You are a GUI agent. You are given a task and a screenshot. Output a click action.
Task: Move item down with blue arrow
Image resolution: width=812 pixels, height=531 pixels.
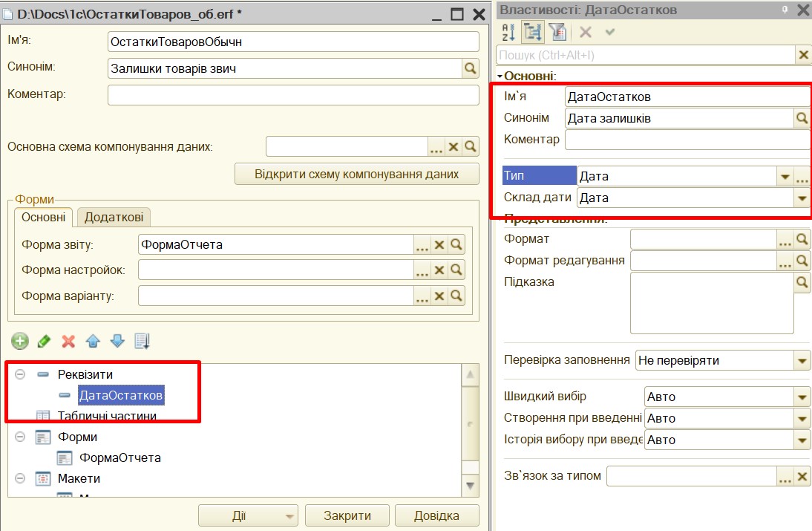[117, 342]
